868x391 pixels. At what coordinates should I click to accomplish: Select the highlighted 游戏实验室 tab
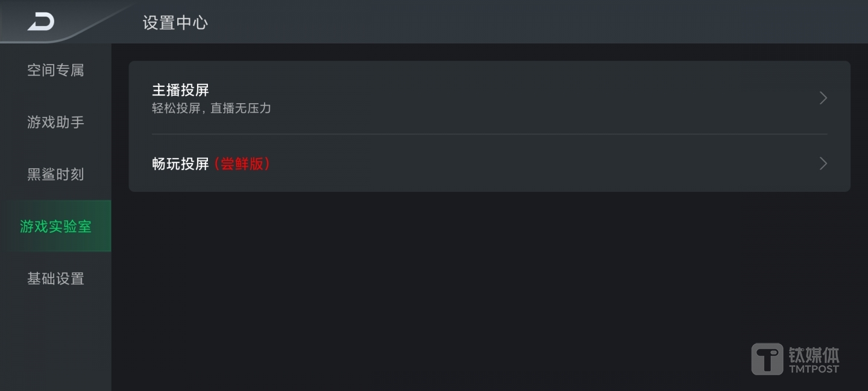point(55,226)
